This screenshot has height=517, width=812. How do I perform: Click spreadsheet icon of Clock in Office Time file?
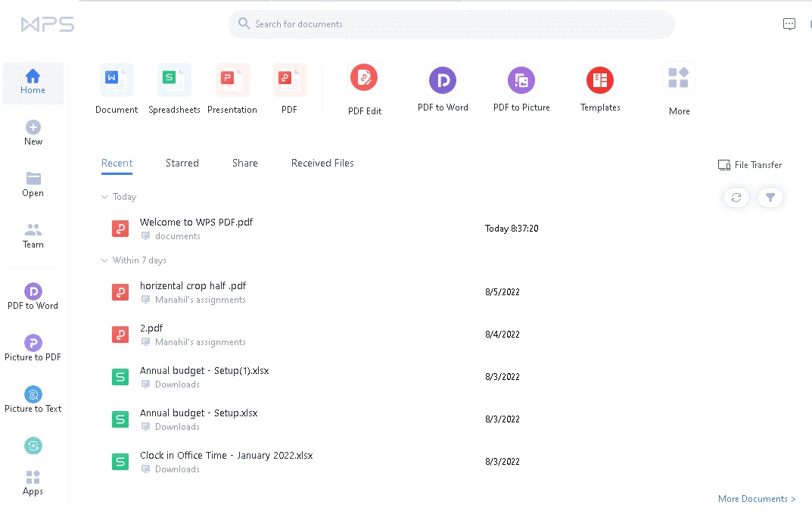120,462
